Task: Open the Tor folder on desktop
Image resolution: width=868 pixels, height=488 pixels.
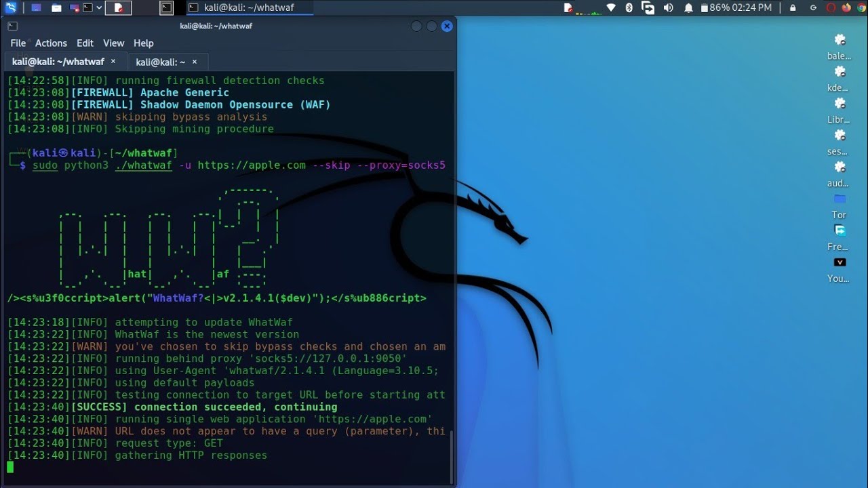Action: (840, 206)
